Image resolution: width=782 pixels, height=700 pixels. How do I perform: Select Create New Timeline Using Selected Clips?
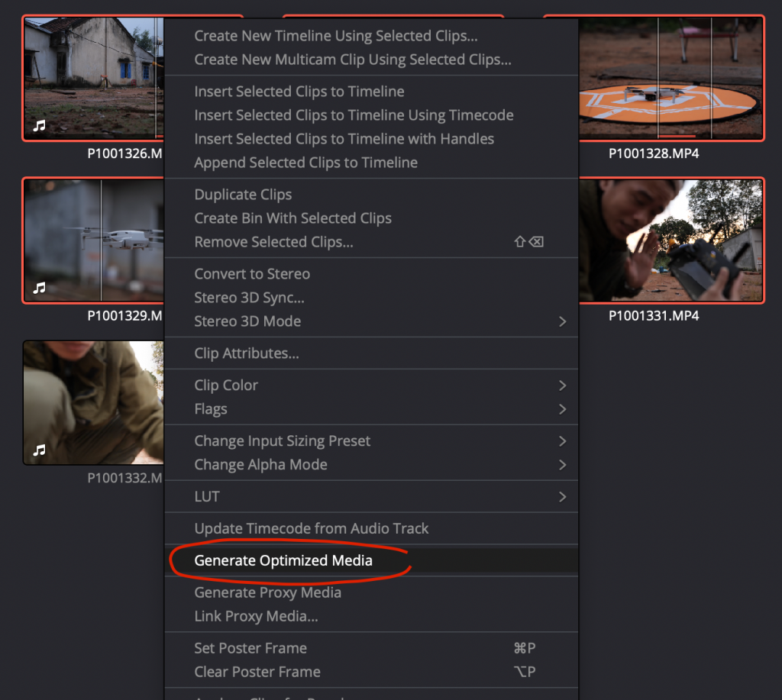click(335, 36)
